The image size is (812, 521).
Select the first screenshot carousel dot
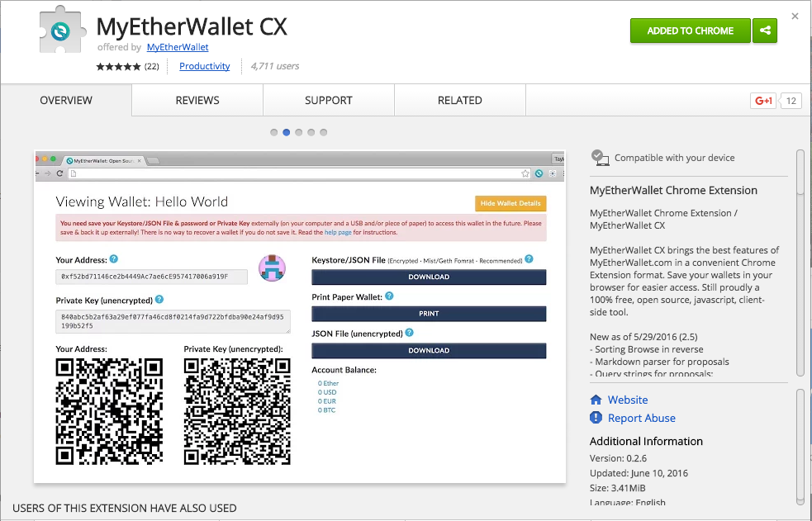[274, 132]
